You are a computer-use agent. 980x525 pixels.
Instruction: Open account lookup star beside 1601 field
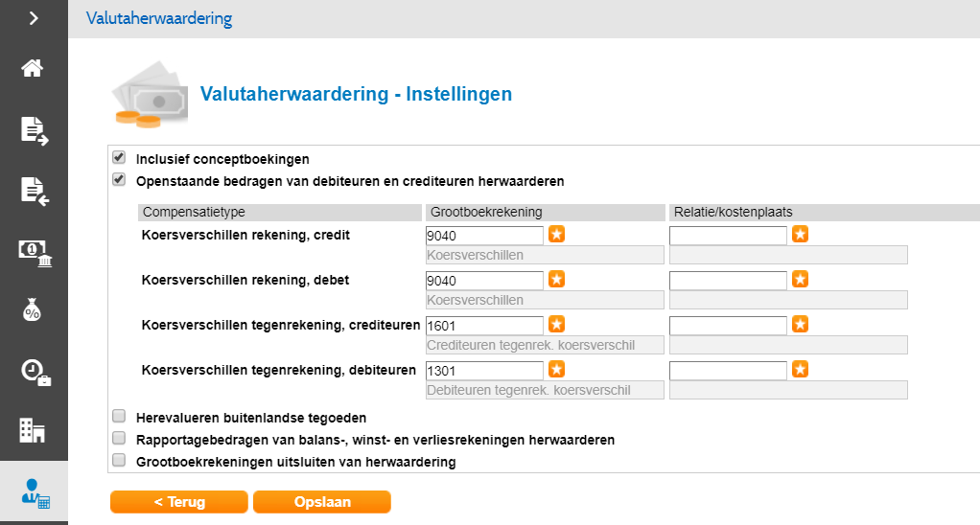tap(556, 325)
